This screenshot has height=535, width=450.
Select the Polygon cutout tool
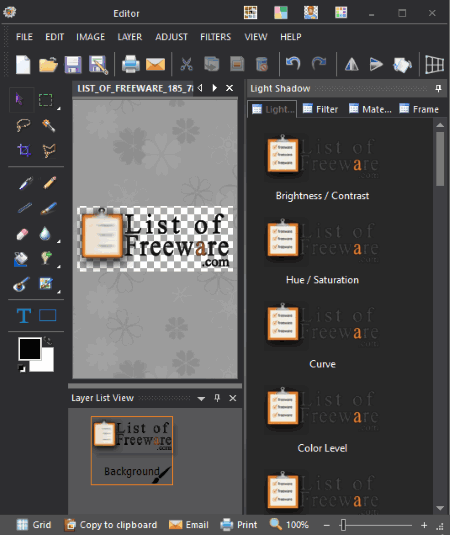pyautogui.click(x=48, y=150)
